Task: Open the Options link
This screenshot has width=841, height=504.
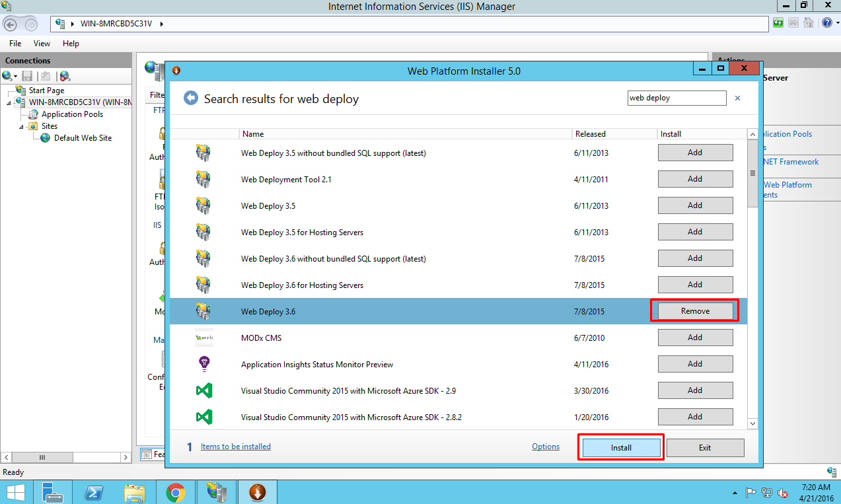Action: (x=546, y=447)
